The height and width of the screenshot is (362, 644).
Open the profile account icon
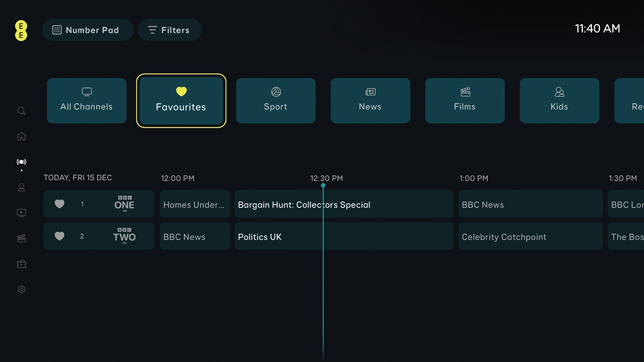(x=21, y=188)
